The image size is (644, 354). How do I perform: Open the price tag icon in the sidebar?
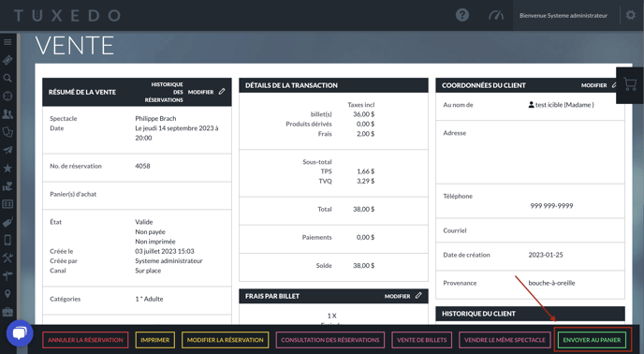[7, 222]
